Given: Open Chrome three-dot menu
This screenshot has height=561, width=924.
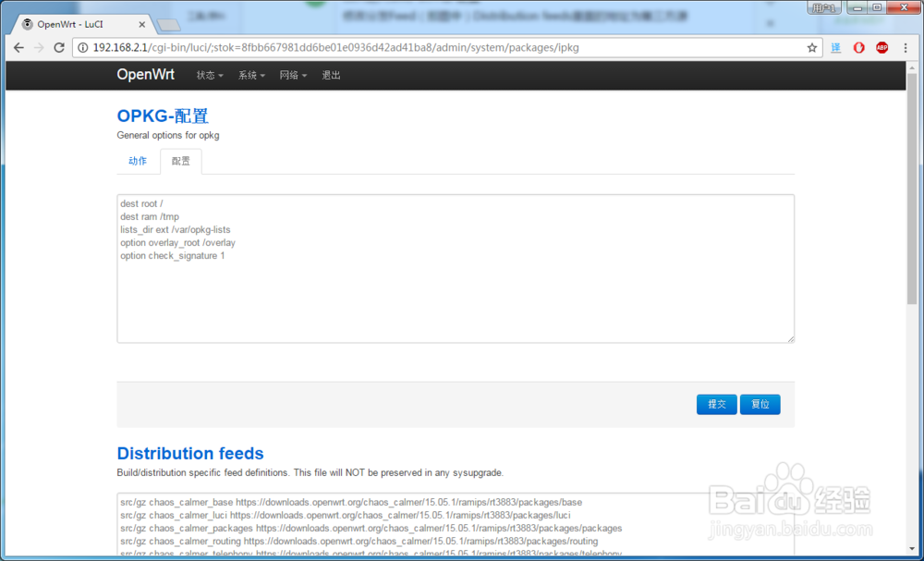Looking at the screenshot, I should tap(906, 48).
